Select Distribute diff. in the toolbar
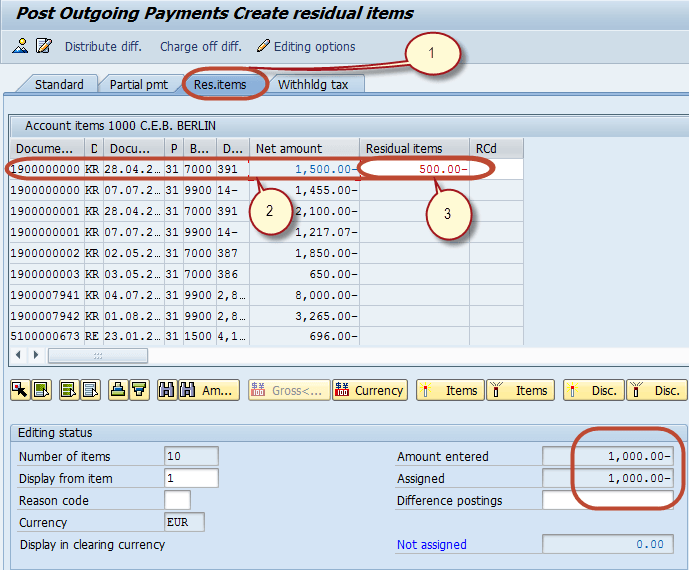 tap(103, 46)
